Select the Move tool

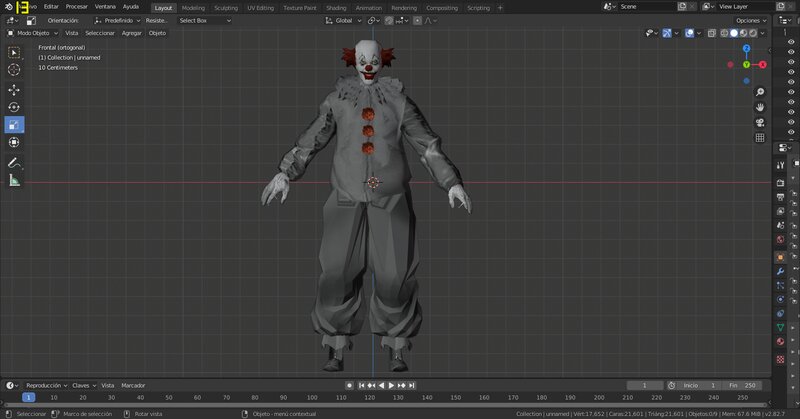tap(14, 90)
